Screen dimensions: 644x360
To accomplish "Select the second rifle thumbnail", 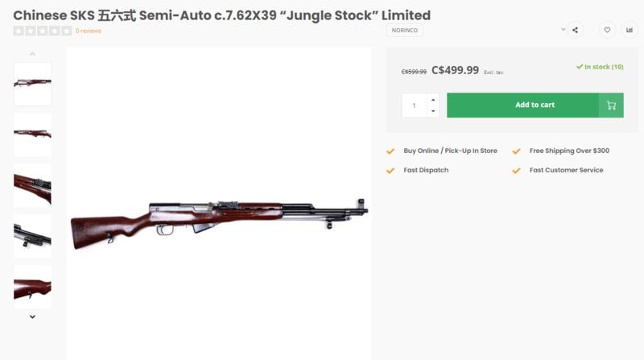I will pos(32,134).
